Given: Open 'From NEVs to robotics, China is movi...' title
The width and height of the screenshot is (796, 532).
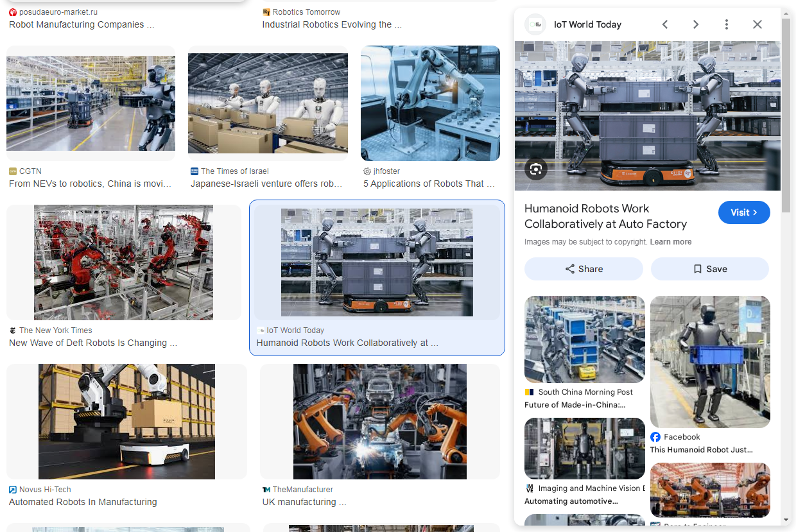Looking at the screenshot, I should click(90, 184).
